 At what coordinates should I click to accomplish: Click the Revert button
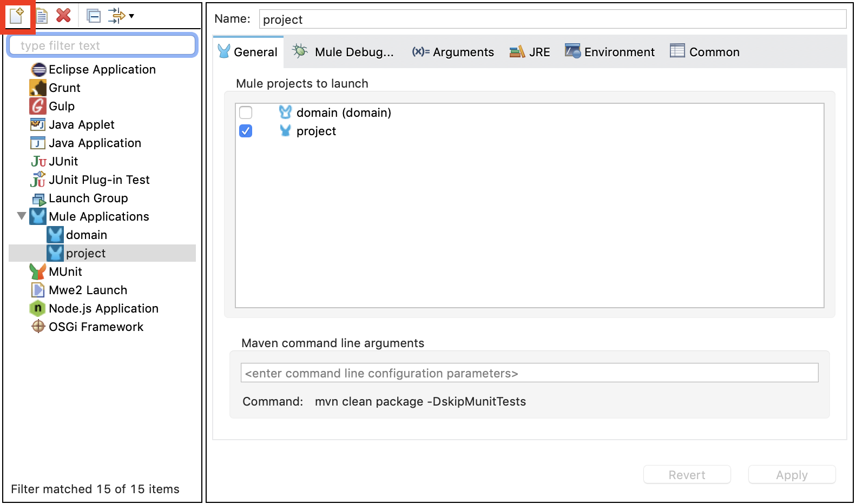coord(687,475)
